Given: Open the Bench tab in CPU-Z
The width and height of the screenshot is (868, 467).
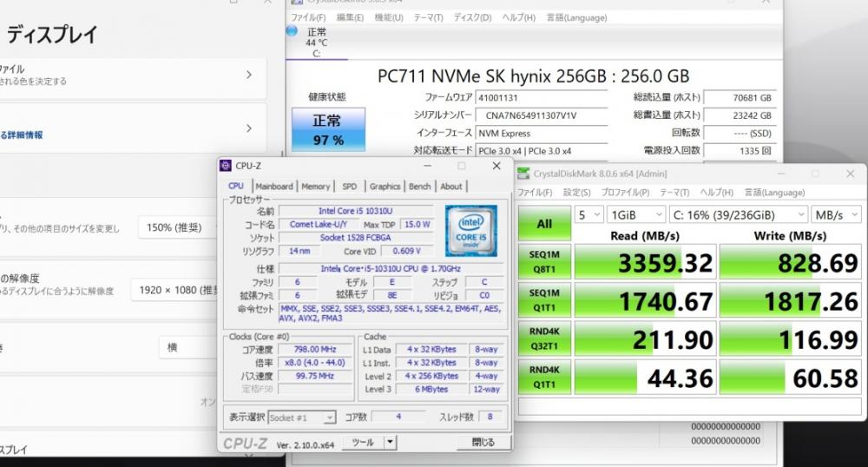Looking at the screenshot, I should click(419, 187).
